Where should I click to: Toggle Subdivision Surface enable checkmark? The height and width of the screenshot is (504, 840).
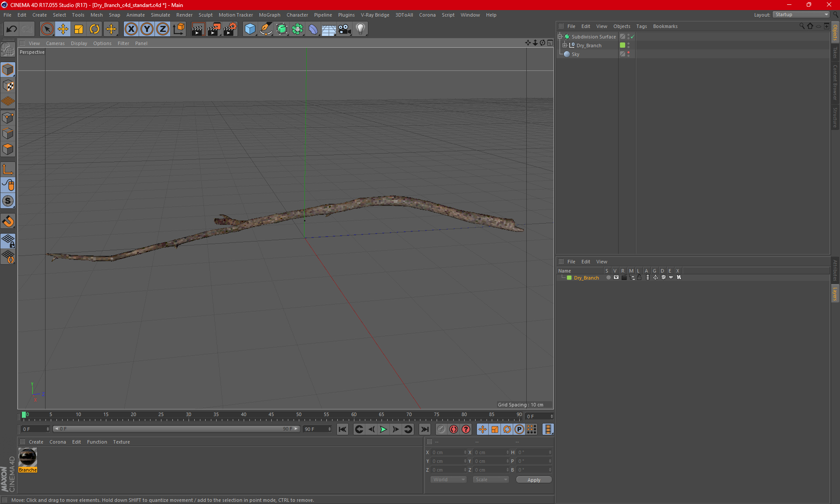pyautogui.click(x=632, y=37)
